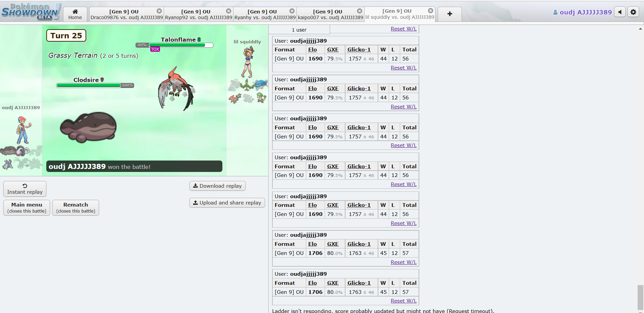Screen dimensions: 644x313
Task: Click the Talonflame sprite on the field
Action: coord(176,89)
